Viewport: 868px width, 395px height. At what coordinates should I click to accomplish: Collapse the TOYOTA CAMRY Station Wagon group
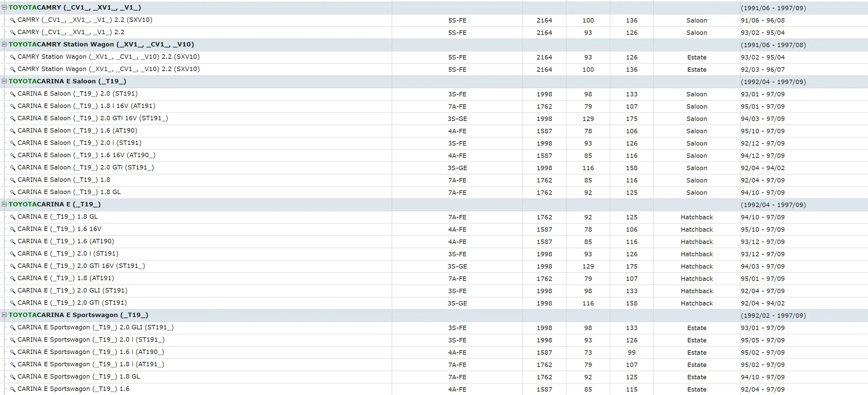pos(4,44)
